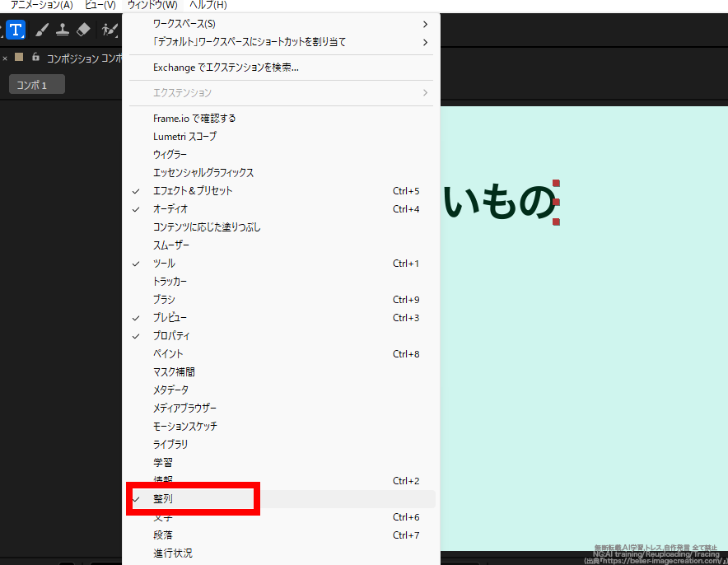Expand hidden tools beside the Roto Brush tool
This screenshot has height=565, width=728.
coord(117,36)
